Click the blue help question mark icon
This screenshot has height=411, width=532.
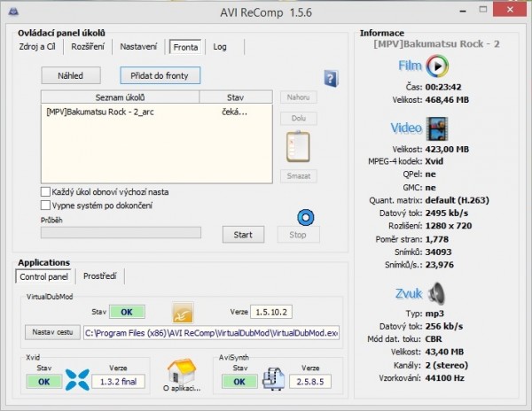point(331,79)
